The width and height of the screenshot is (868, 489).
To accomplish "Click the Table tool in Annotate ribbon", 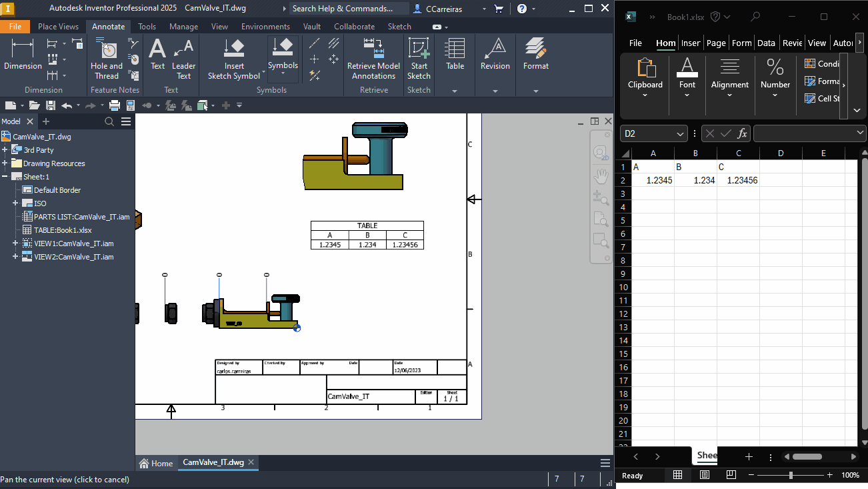I will point(455,55).
